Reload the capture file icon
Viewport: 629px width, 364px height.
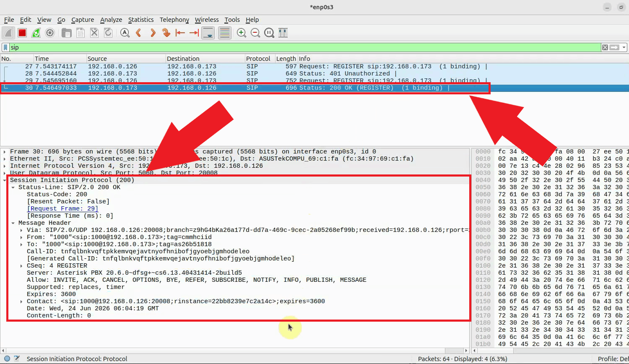108,33
